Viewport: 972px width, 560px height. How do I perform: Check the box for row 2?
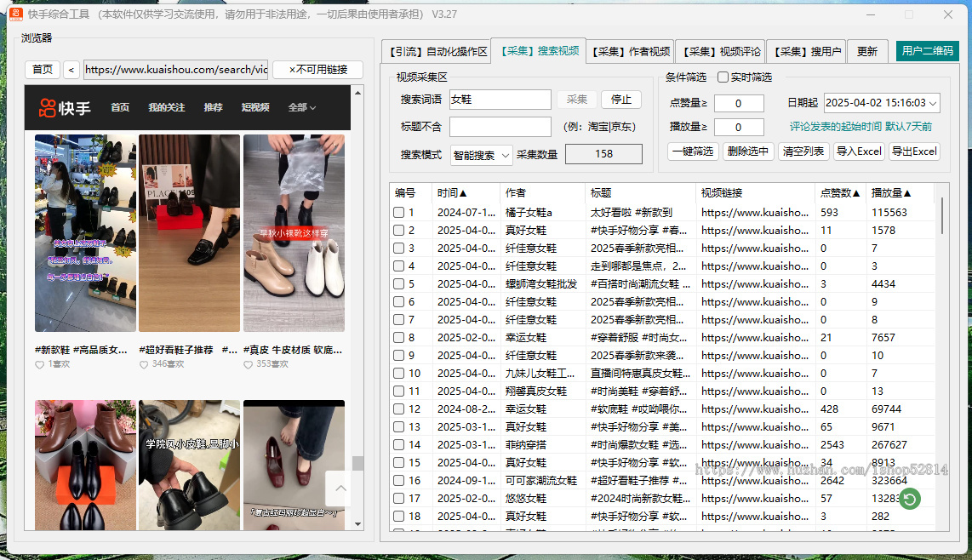pyautogui.click(x=398, y=230)
